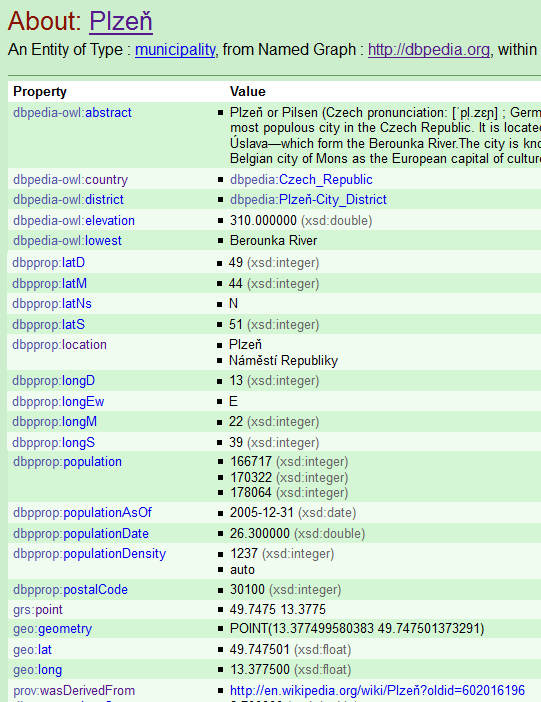Screen dimensions: 541x702
Task: Open the dbpprop:postalCode property link
Action: coord(70,590)
